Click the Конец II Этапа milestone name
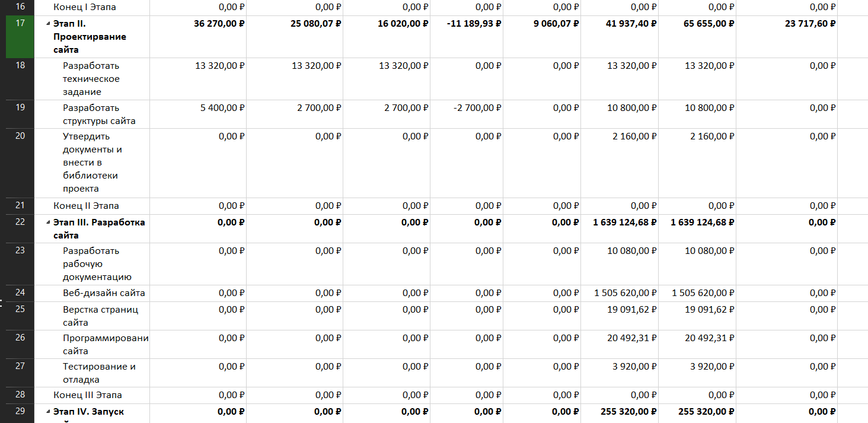868x423 pixels. [x=86, y=206]
